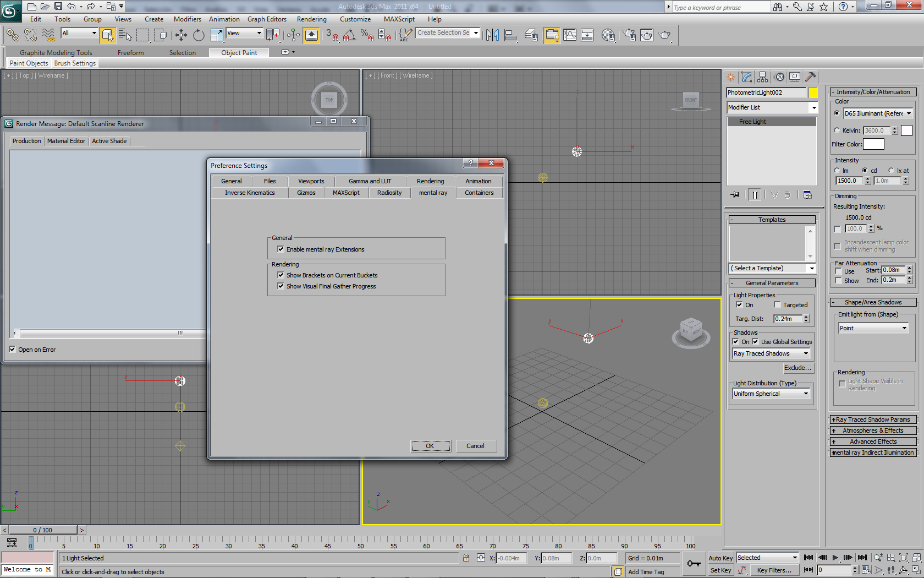Confirm Preference Settings with OK

point(430,446)
